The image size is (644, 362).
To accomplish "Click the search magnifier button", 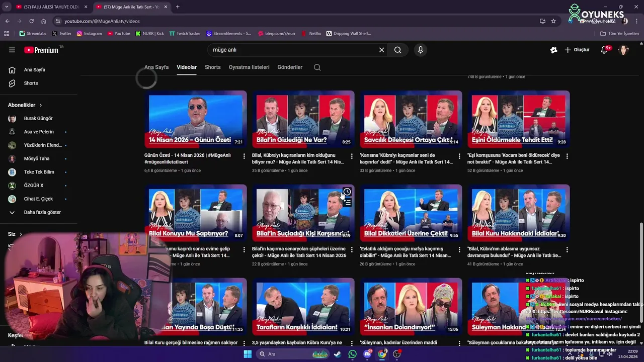I will pos(398,50).
